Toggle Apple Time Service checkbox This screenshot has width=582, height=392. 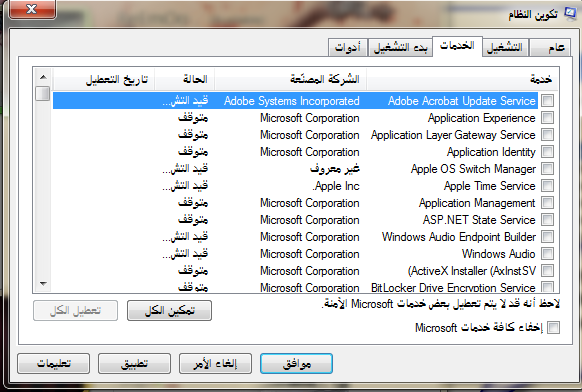[547, 186]
